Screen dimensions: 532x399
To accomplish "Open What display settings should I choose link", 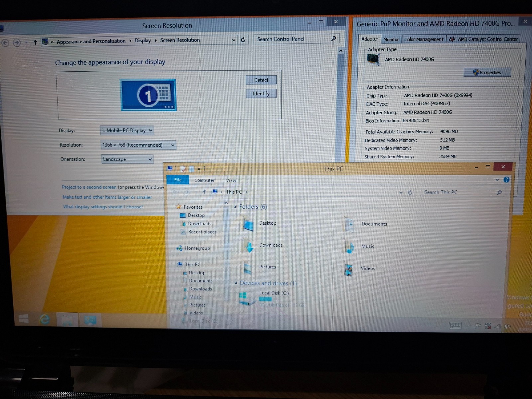I will tap(103, 207).
